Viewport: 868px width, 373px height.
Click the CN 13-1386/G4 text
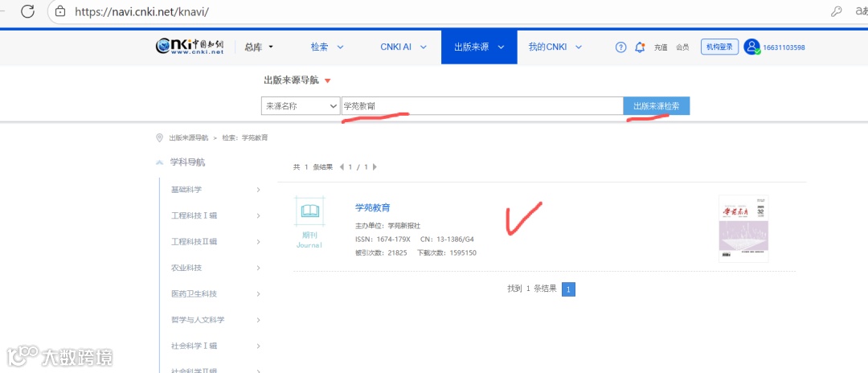[448, 240]
